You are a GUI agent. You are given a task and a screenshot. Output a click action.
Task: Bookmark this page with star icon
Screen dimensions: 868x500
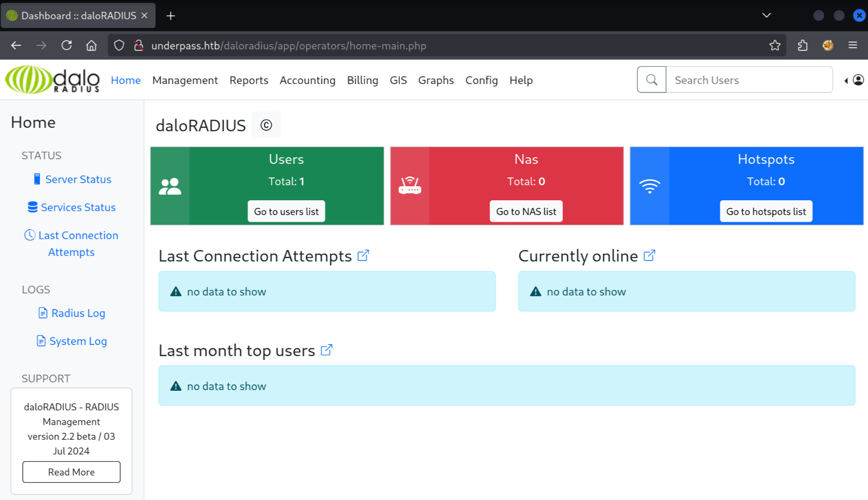(x=775, y=45)
